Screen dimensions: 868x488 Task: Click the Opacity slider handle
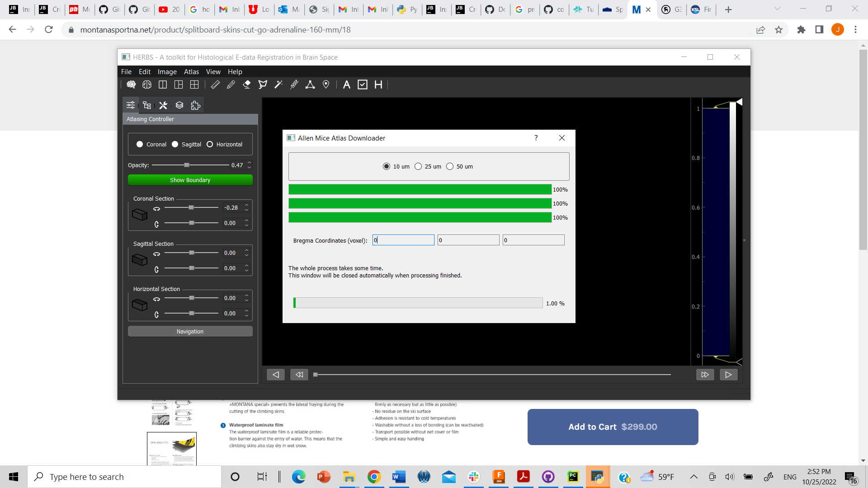pyautogui.click(x=187, y=165)
